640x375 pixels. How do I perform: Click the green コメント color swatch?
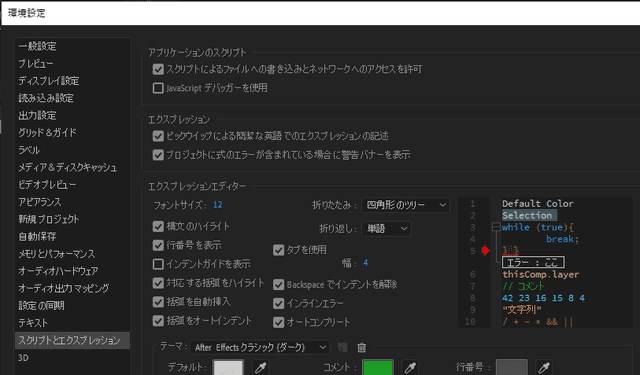[x=378, y=367]
